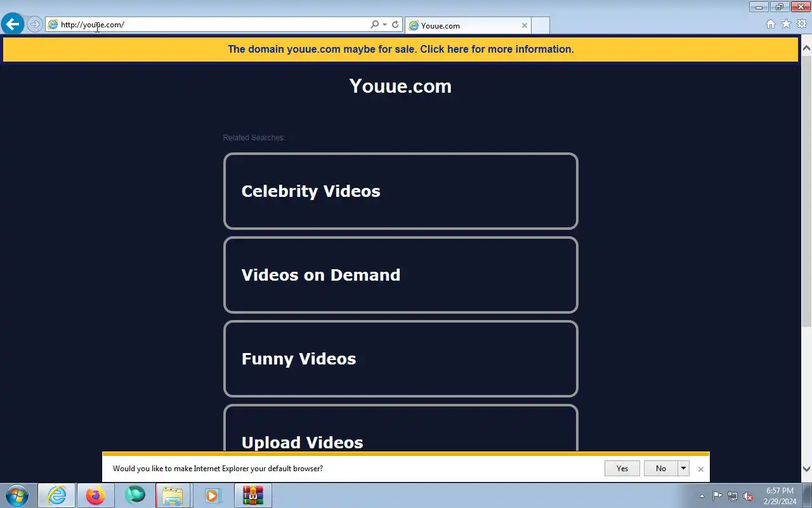The width and height of the screenshot is (812, 508).
Task: Dismiss the default browser notification bar
Action: pyautogui.click(x=700, y=469)
